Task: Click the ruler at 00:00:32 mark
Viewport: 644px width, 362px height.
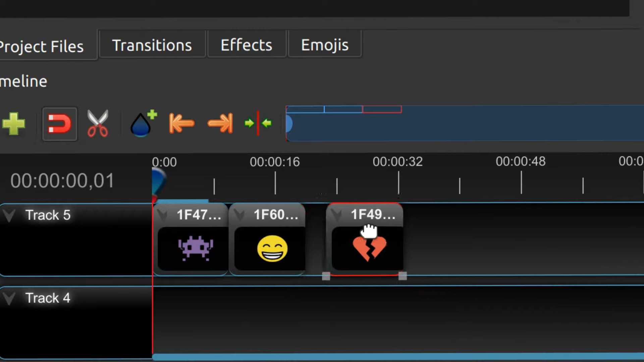Action: click(398, 183)
